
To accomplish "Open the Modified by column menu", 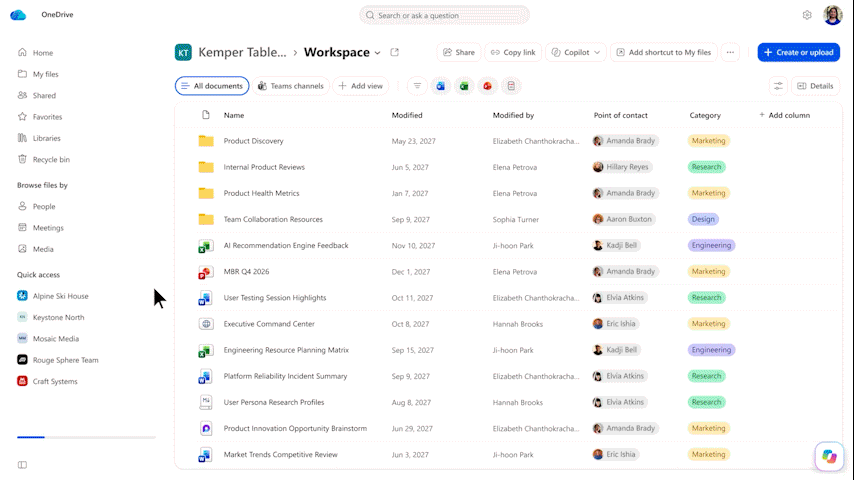I will point(513,116).
